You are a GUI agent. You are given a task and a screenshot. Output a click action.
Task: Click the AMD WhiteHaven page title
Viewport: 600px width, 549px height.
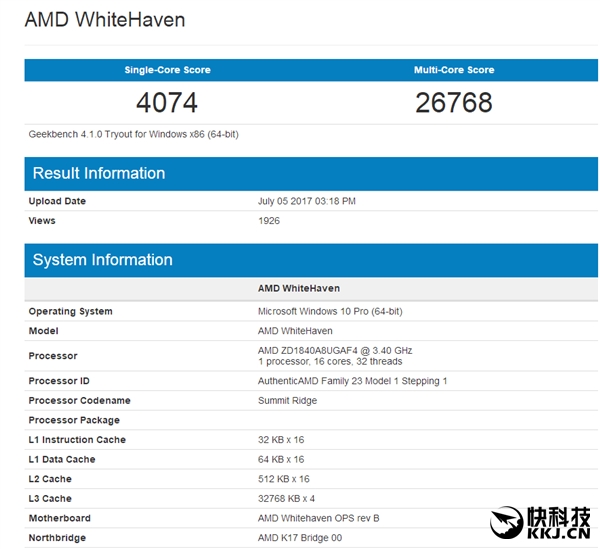tap(105, 20)
